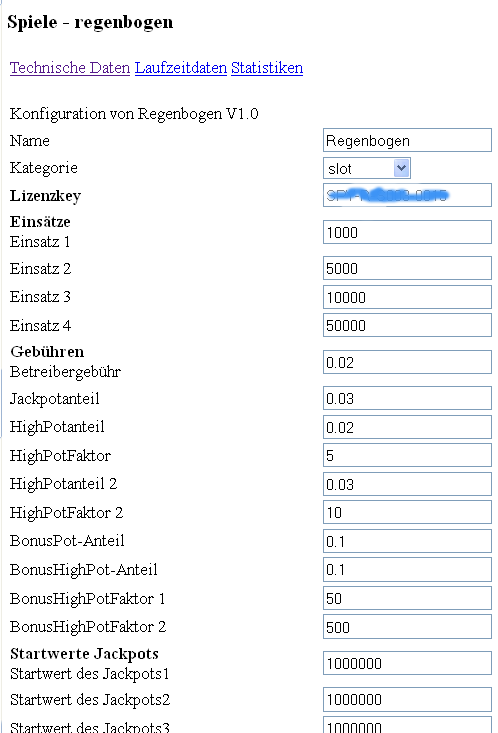Open the Technische Daten link

coord(70,68)
